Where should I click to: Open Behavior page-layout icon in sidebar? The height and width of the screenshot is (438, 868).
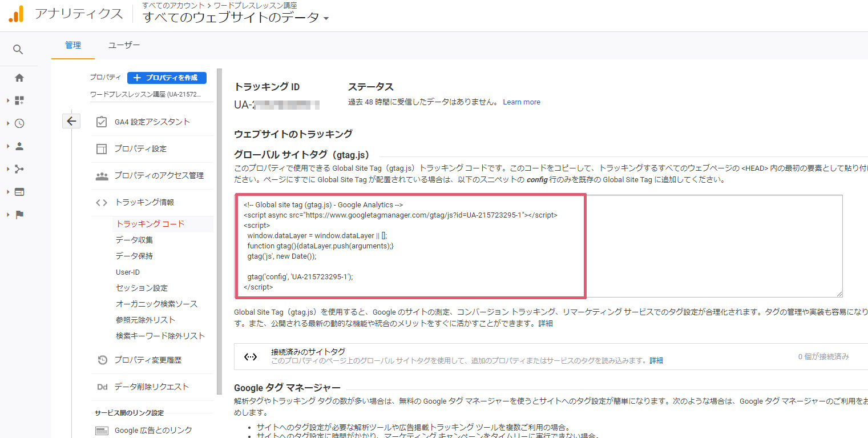(19, 192)
